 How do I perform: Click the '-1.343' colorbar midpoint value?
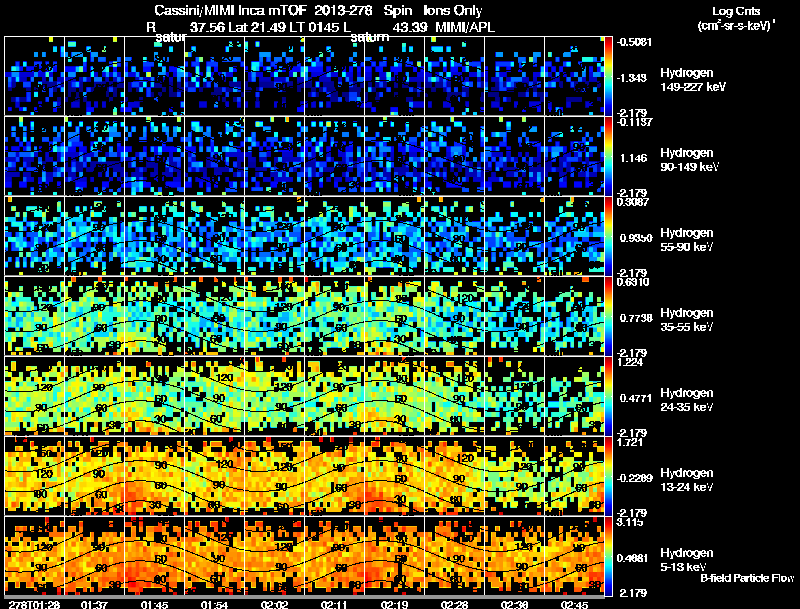pyautogui.click(x=633, y=78)
